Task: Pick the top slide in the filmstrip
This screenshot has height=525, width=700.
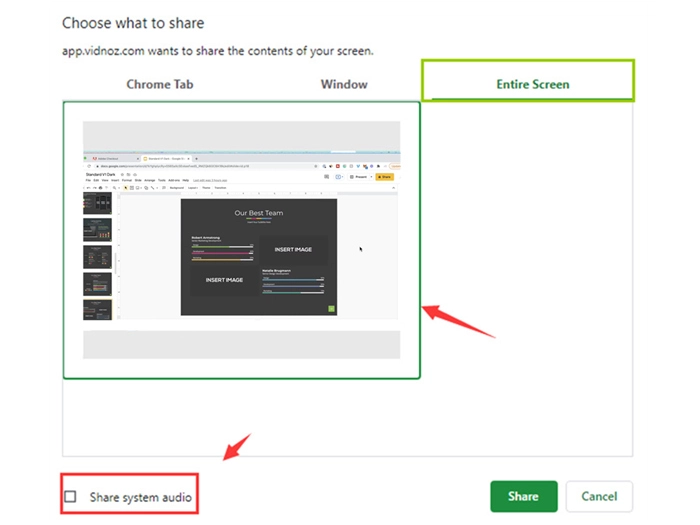Action: tap(97, 204)
